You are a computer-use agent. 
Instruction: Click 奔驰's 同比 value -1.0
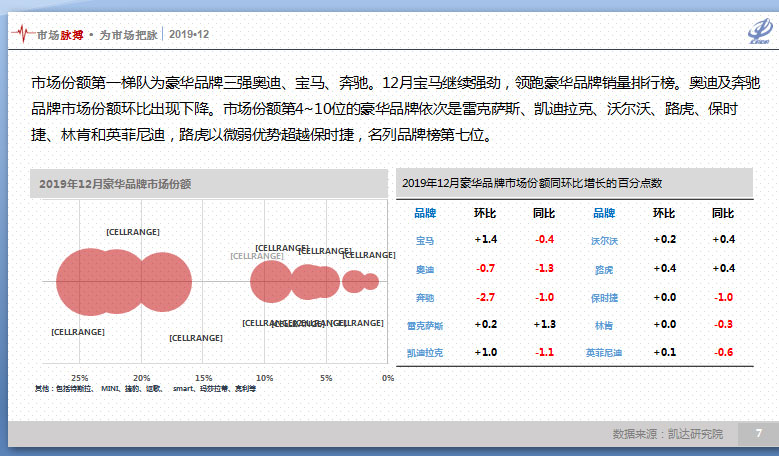pos(545,297)
